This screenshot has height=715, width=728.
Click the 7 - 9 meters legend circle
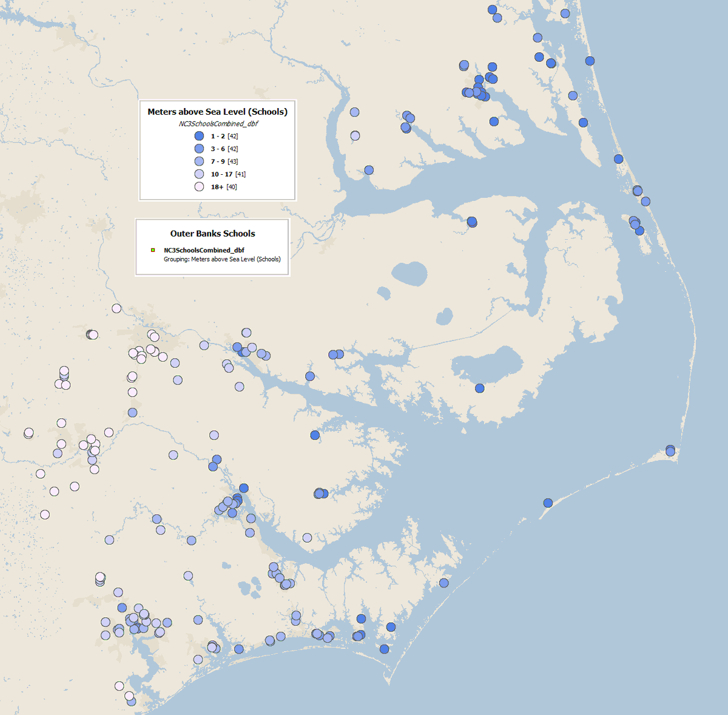199,161
